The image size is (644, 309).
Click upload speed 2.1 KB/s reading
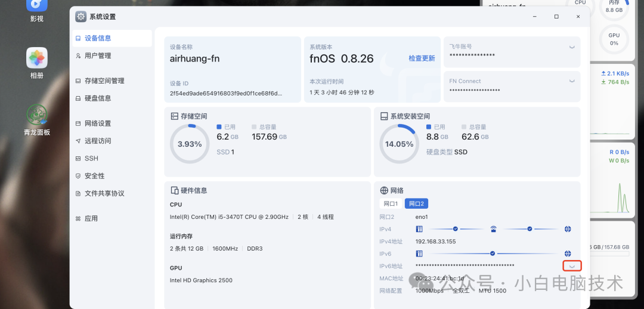coord(615,73)
